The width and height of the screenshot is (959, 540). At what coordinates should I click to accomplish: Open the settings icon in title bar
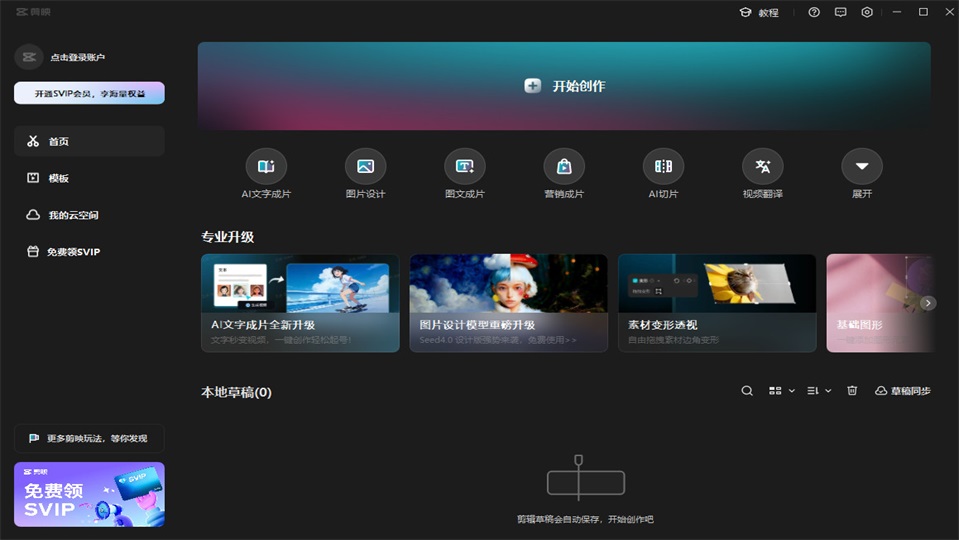[867, 12]
